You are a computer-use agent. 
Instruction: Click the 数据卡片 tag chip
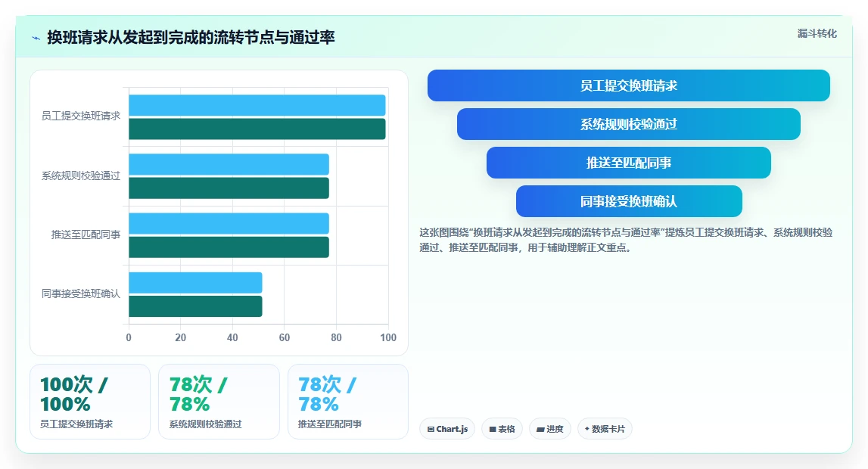click(605, 429)
